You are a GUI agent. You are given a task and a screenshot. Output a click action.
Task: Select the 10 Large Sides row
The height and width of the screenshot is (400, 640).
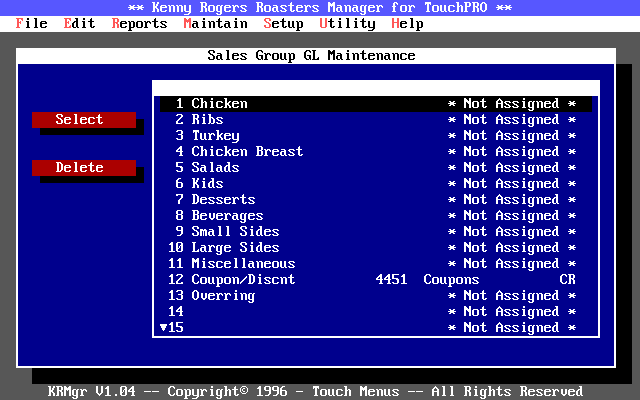[376, 248]
